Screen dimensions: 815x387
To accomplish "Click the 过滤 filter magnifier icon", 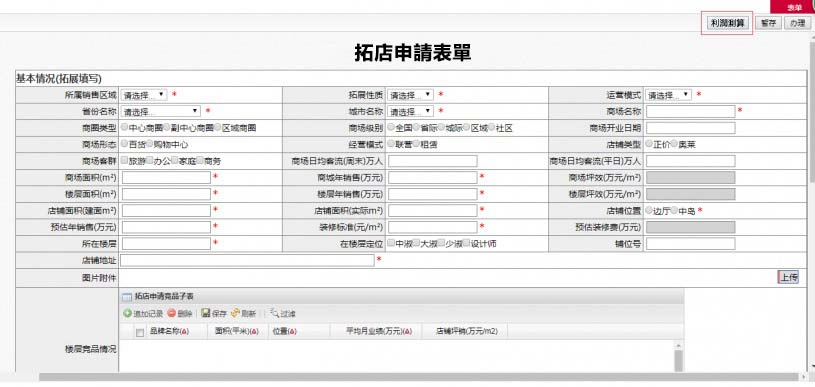I will (x=274, y=313).
